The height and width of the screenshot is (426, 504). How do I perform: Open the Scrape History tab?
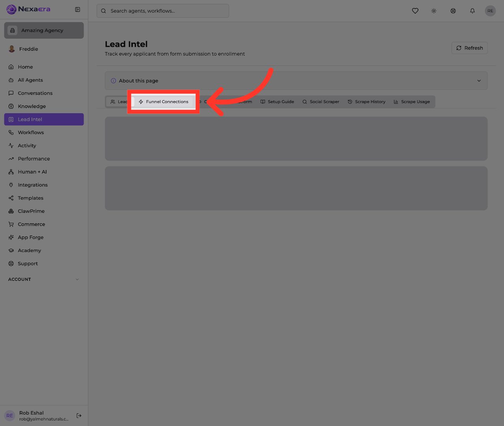(x=366, y=102)
